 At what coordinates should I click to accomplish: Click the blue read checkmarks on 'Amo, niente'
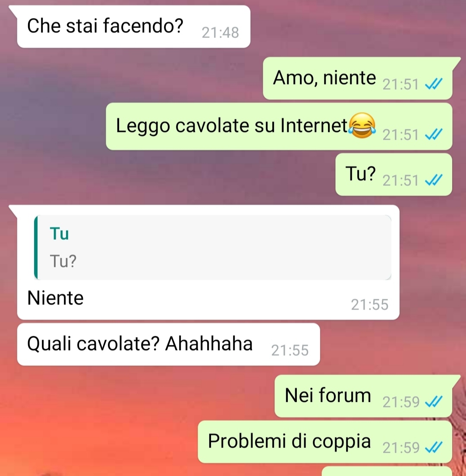434,84
